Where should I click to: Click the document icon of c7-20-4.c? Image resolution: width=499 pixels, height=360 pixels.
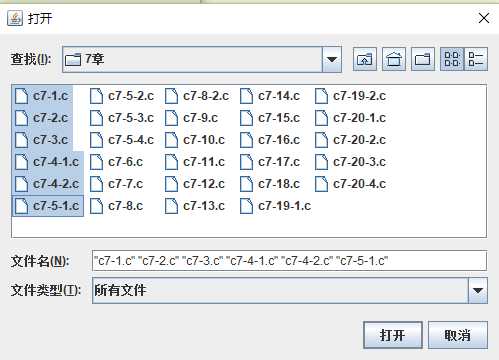point(322,184)
